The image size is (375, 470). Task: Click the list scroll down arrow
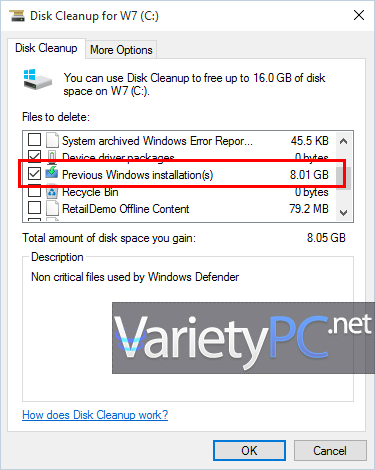coord(343,212)
